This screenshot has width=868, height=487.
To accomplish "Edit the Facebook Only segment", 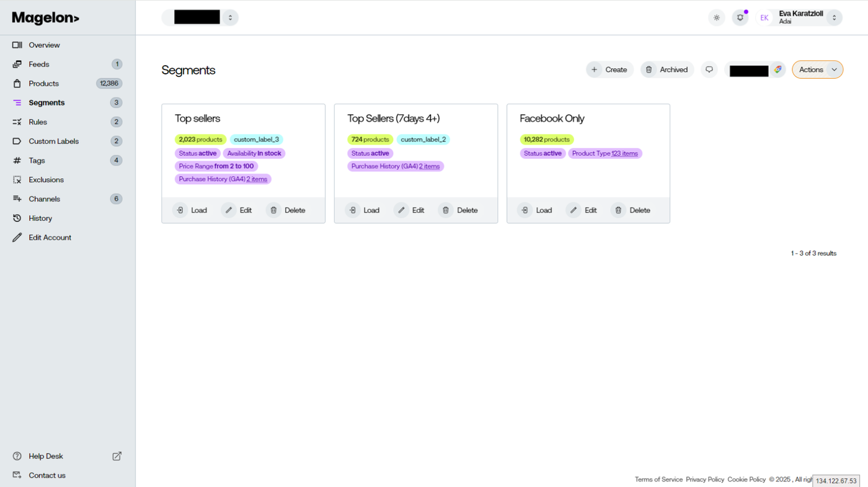I will (582, 210).
